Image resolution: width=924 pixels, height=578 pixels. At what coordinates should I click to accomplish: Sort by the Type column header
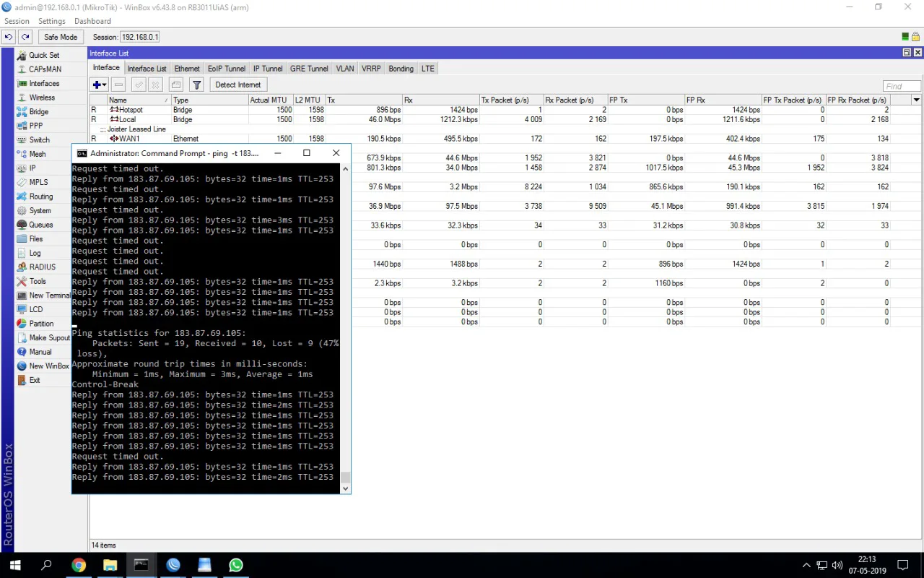tap(209, 100)
